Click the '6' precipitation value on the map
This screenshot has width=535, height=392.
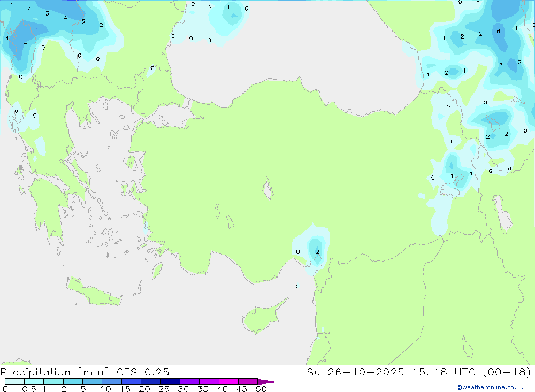(499, 32)
